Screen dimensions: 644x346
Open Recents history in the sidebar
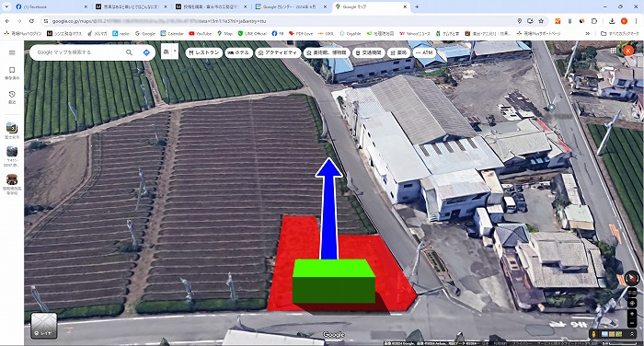(12, 97)
